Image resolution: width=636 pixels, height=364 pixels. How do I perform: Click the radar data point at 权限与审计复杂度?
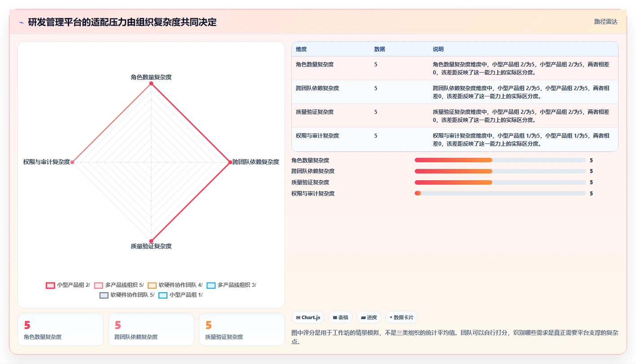[x=72, y=162]
